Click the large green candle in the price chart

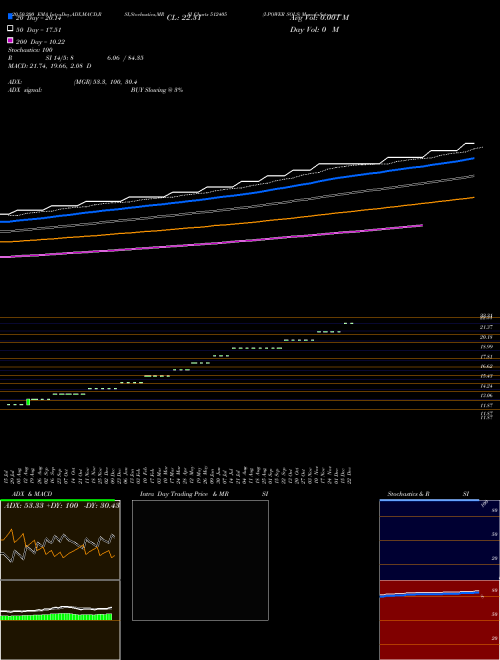pos(28,402)
